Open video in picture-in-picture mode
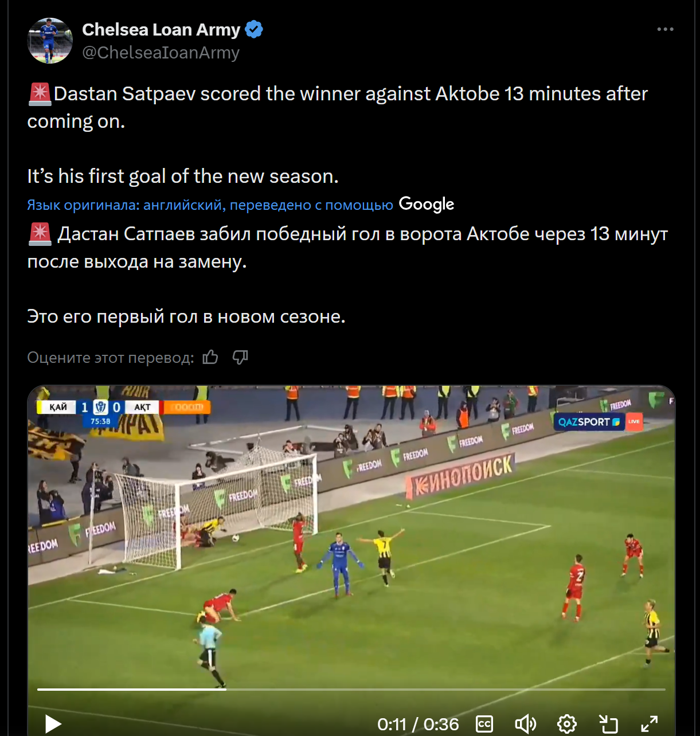This screenshot has height=736, width=700. (x=608, y=725)
